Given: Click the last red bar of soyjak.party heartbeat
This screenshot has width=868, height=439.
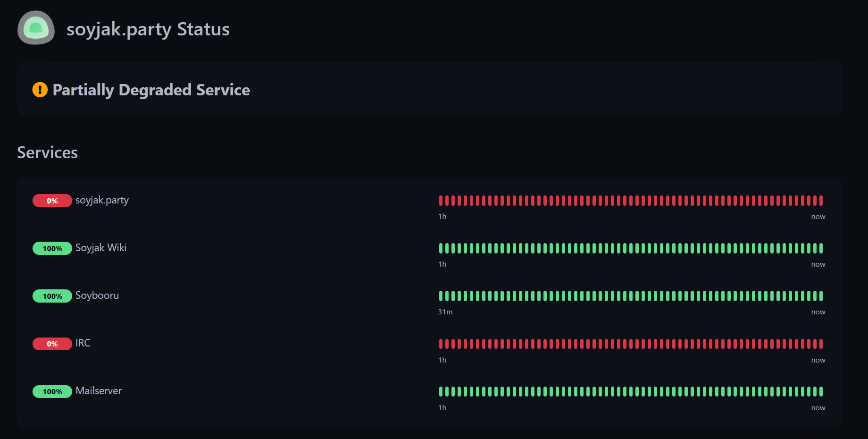Looking at the screenshot, I should (x=821, y=201).
